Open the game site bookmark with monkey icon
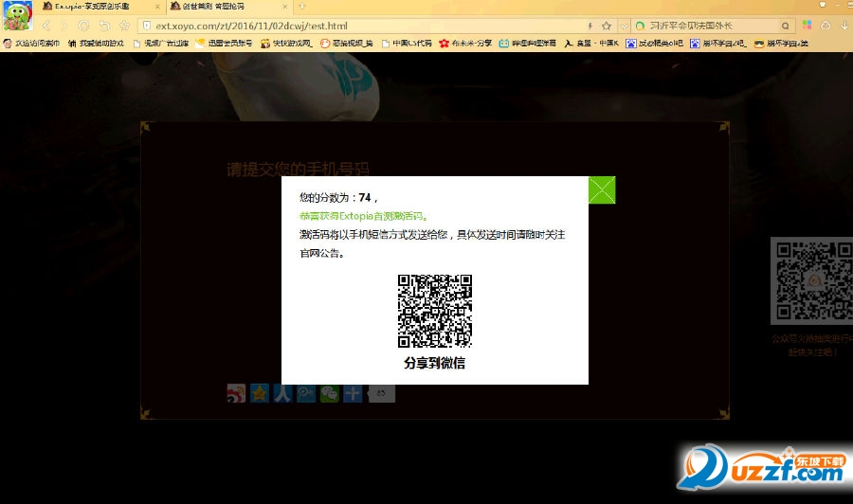Image resolution: width=853 pixels, height=504 pixels. click(286, 44)
